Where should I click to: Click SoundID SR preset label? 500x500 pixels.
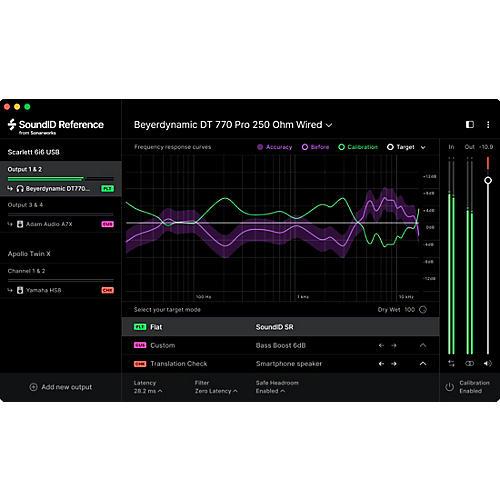pyautogui.click(x=275, y=327)
